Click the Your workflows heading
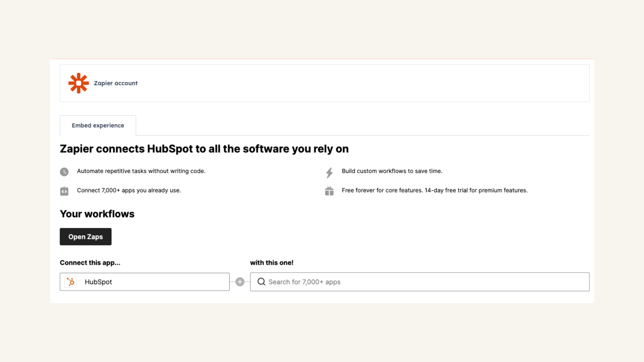Screen dimensions: 644x362 tap(97, 214)
